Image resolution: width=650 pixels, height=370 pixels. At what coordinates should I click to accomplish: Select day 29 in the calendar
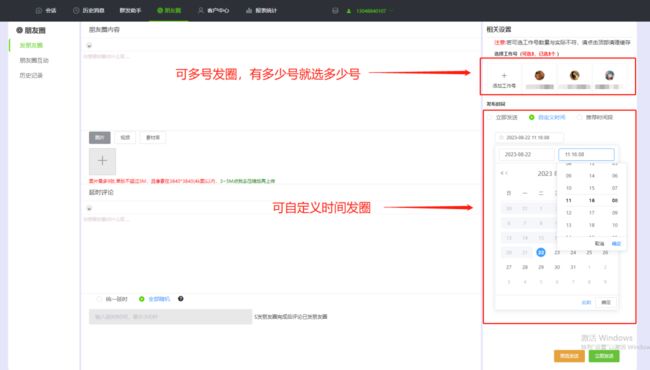pyautogui.click(x=541, y=267)
